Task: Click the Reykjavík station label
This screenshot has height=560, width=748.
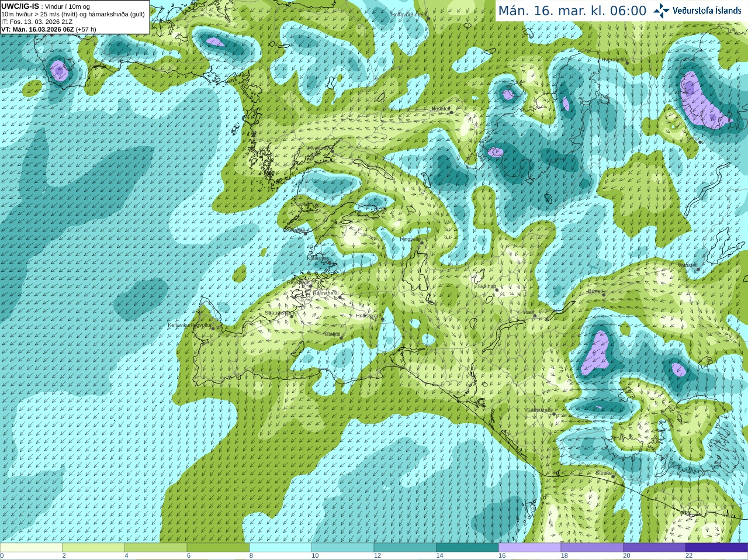Action: pyautogui.click(x=297, y=282)
